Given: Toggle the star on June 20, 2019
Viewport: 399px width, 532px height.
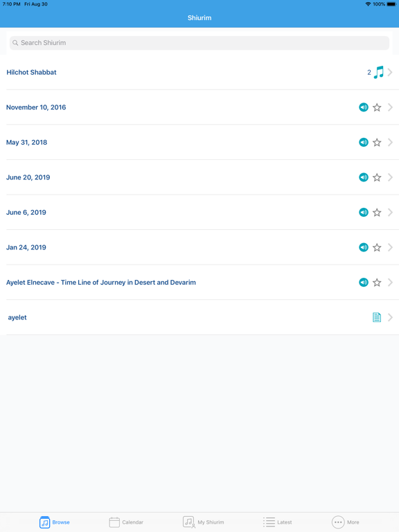Looking at the screenshot, I should pyautogui.click(x=377, y=177).
